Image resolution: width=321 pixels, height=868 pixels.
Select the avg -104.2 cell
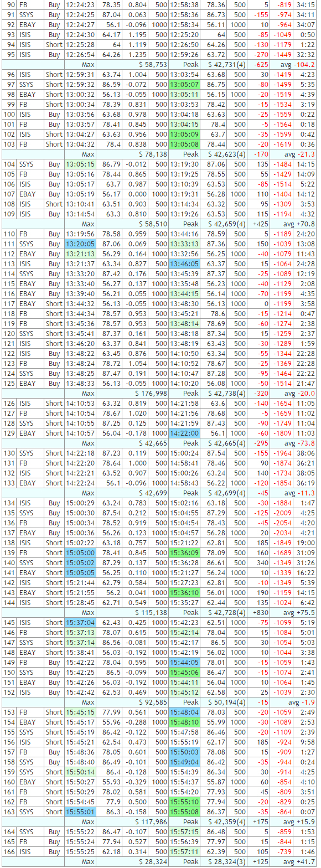coord(299,64)
